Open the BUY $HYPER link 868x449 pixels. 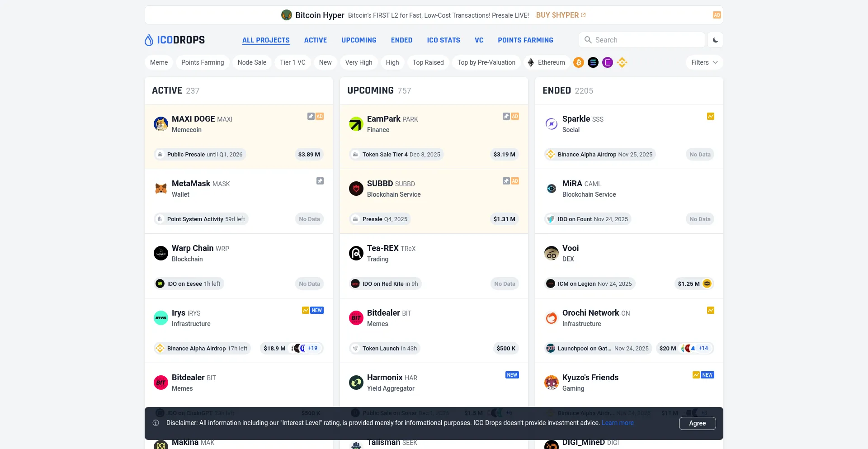coord(561,15)
